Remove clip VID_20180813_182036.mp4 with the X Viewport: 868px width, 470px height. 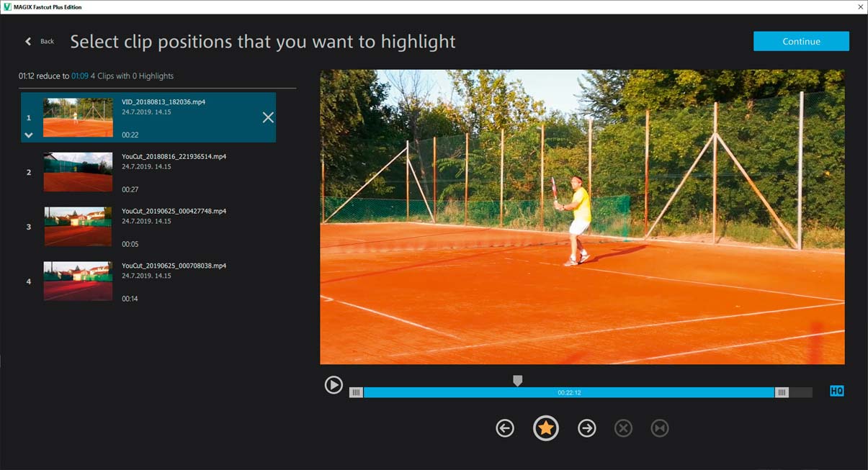[268, 117]
